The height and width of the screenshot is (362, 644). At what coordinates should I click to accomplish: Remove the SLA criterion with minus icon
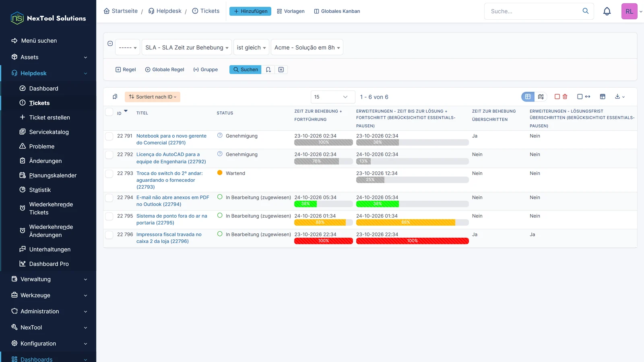tap(110, 43)
